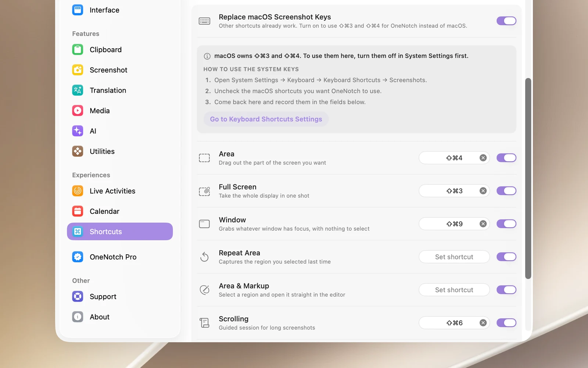This screenshot has width=588, height=368.
Task: Click the Window capture icon
Action: [x=204, y=224]
